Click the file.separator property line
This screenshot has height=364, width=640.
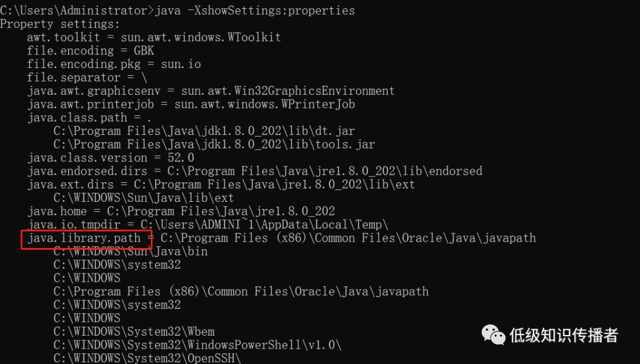click(87, 78)
